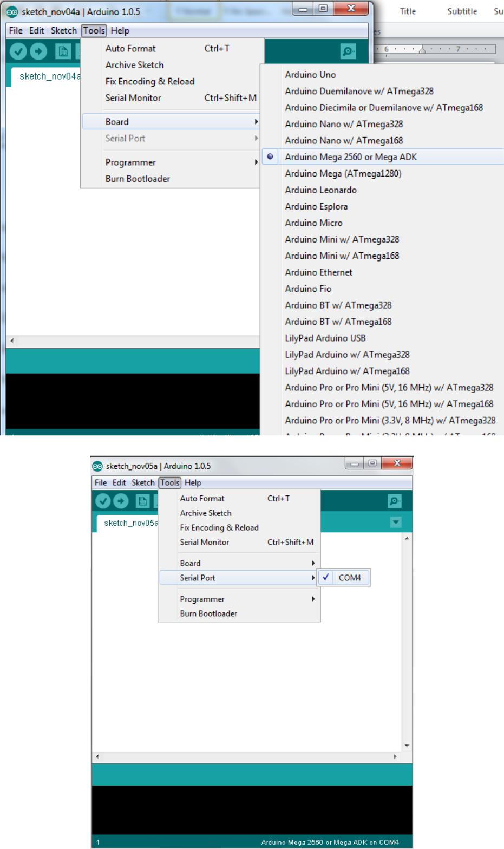This screenshot has width=504, height=849.
Task: Switch to sketch_nov05a editor tab
Action: pos(128,523)
